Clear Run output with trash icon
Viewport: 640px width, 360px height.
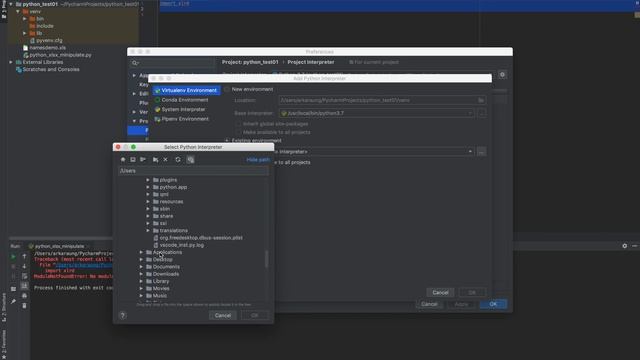[x=24, y=305]
